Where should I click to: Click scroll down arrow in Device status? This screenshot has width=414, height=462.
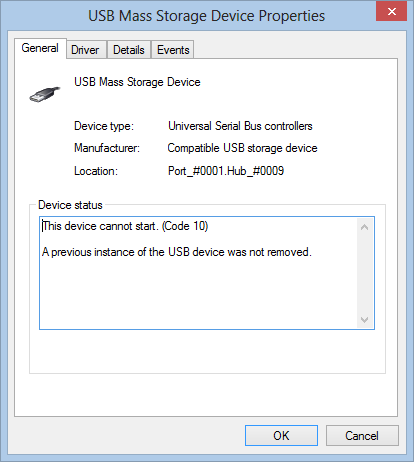pos(364,320)
